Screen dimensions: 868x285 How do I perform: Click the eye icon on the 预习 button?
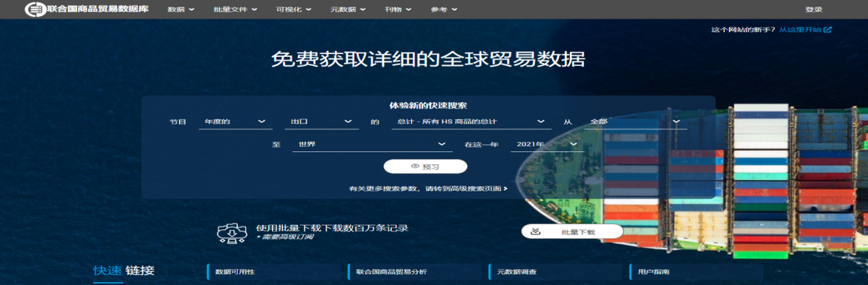click(415, 166)
